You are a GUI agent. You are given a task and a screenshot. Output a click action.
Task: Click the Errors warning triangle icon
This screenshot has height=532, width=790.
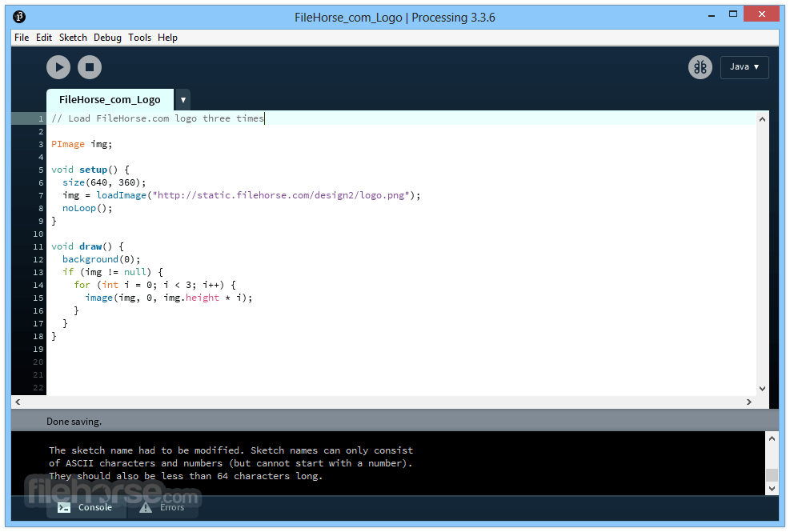click(146, 507)
